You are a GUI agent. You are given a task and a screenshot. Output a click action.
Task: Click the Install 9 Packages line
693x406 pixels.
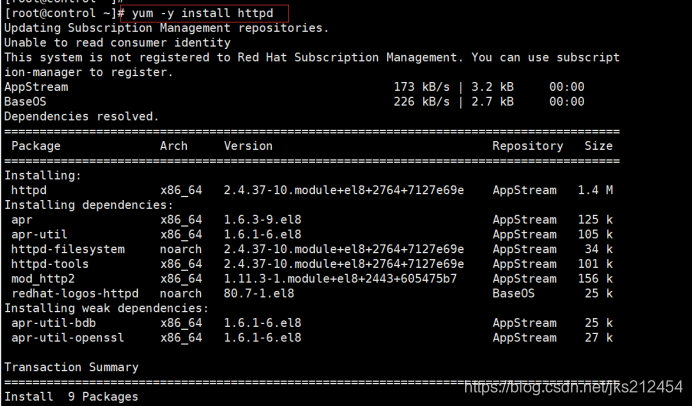click(x=71, y=397)
